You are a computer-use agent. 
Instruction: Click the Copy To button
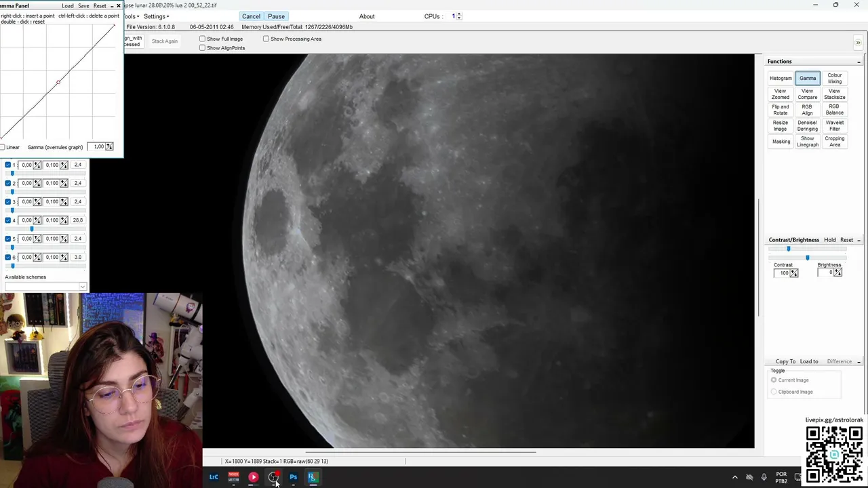point(786,362)
